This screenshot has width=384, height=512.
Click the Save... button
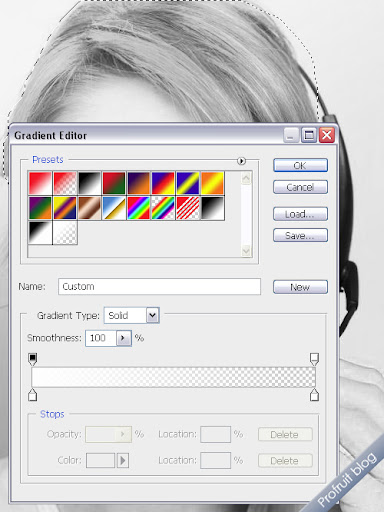300,235
